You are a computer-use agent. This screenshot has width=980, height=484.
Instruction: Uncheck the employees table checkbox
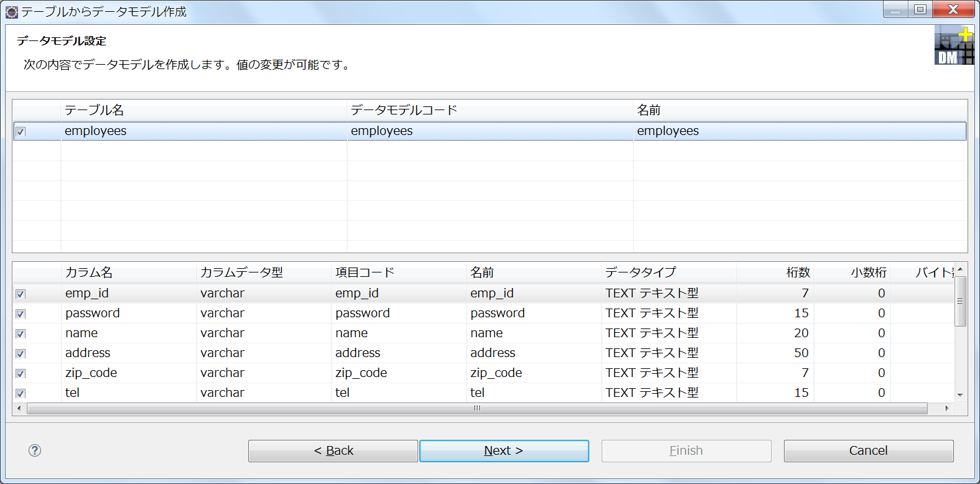click(21, 132)
